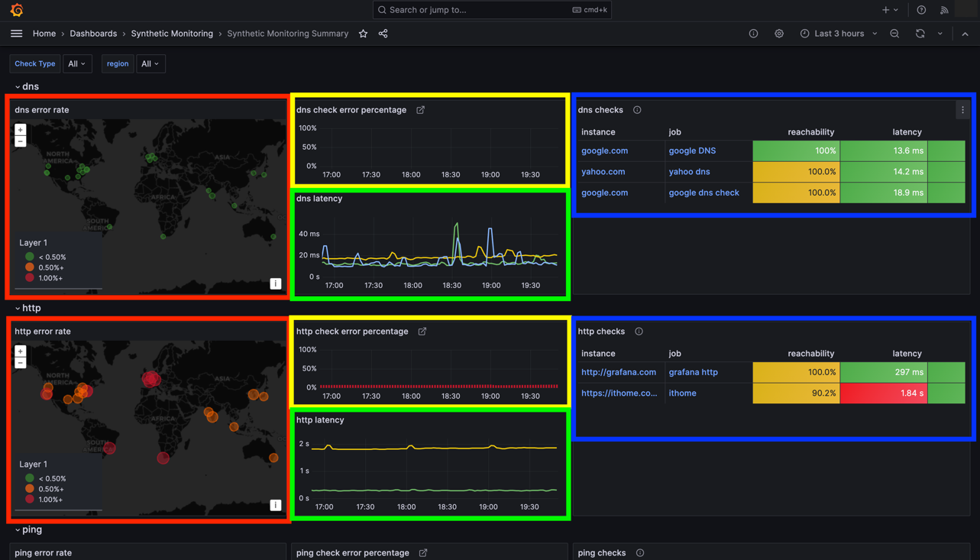Screen dimensions: 980x560
Task: Click the 13.6 ms latency cell
Action: [884, 151]
